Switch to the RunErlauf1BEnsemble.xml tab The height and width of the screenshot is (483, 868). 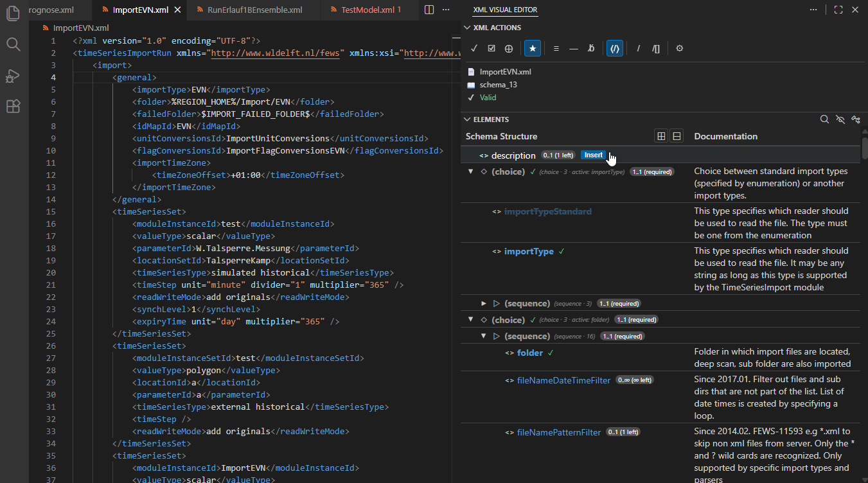tap(255, 10)
